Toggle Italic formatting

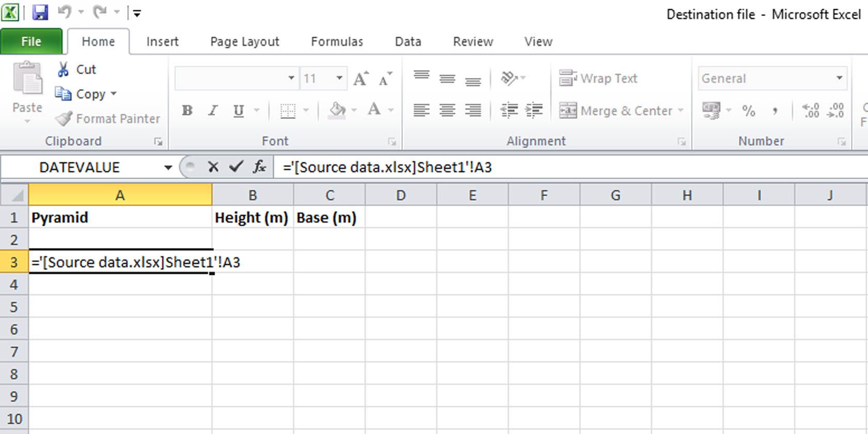click(x=213, y=111)
